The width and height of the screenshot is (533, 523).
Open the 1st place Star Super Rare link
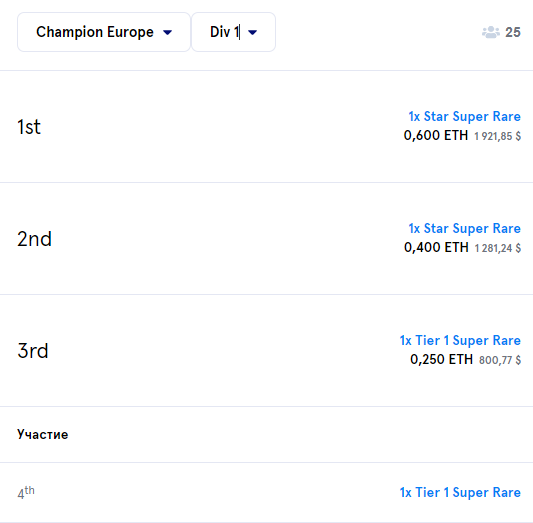click(x=464, y=117)
